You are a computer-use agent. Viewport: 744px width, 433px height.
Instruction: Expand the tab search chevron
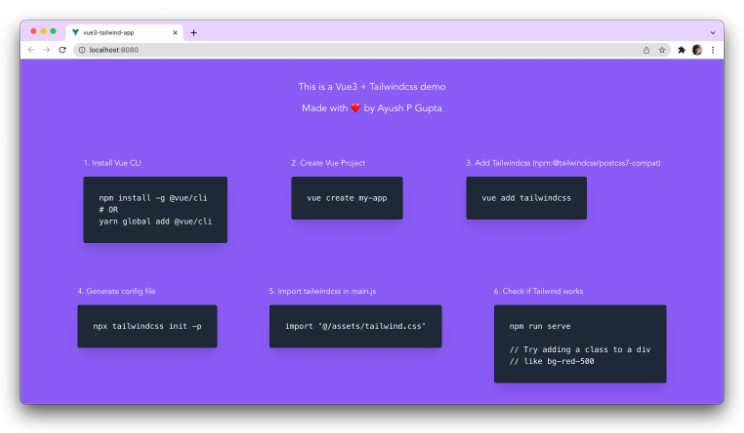pos(713,32)
